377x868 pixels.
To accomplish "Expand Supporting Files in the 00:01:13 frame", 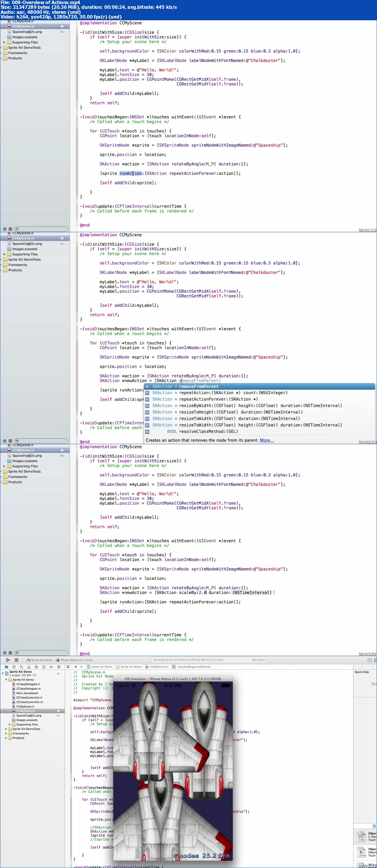I will [4, 42].
